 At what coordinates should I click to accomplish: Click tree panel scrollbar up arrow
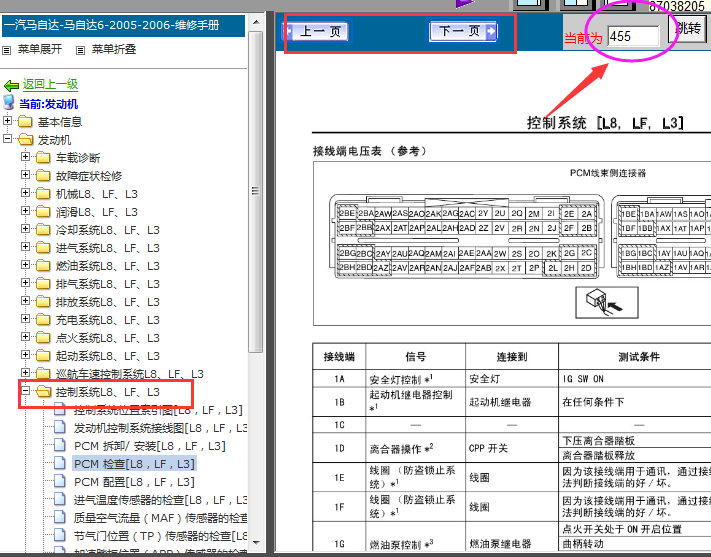point(256,22)
